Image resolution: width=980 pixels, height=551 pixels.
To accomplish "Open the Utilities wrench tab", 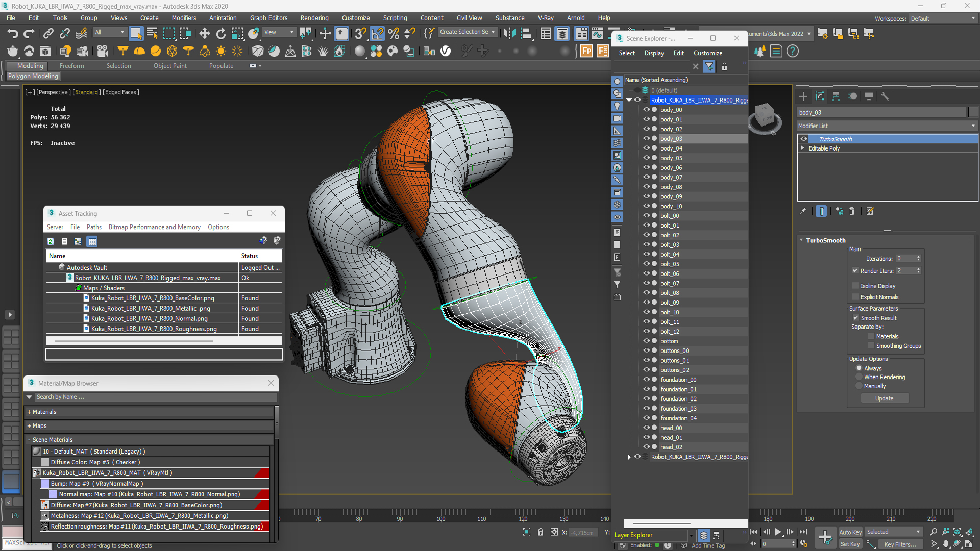I will 885,96.
